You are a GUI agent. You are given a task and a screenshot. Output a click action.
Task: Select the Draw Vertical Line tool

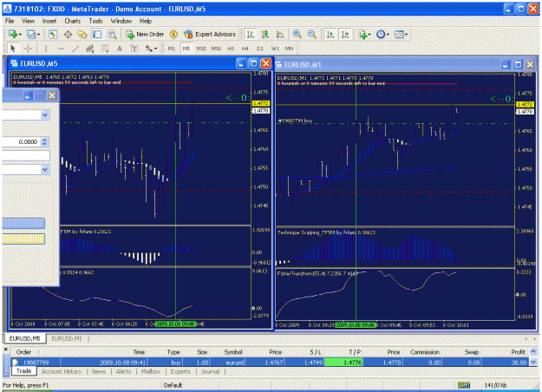[46, 49]
